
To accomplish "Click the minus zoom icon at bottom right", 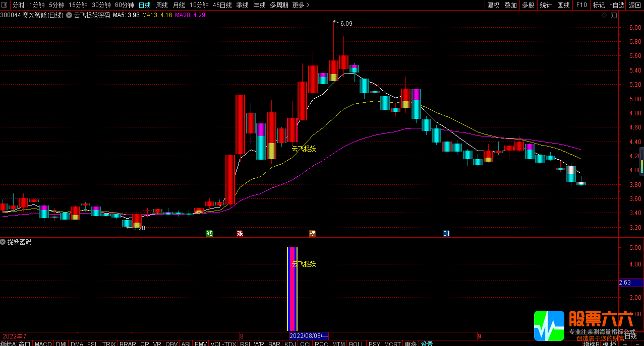I will (x=637, y=343).
